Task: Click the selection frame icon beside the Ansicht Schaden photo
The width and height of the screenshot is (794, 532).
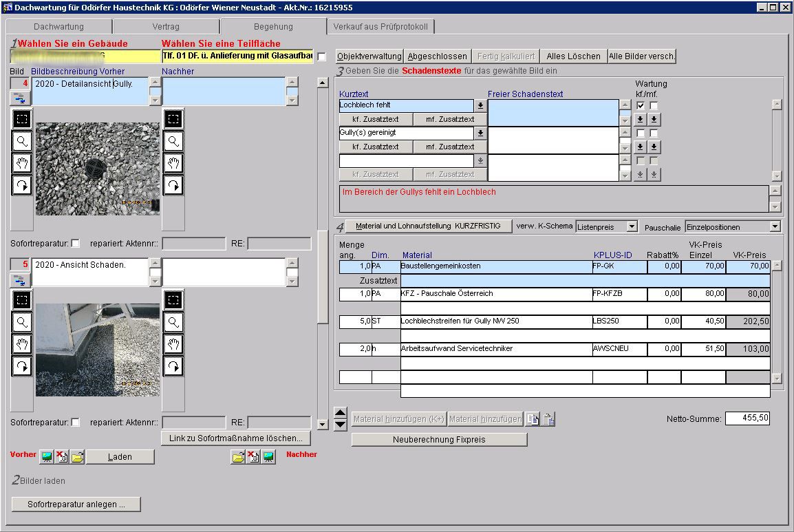Action: 22,299
